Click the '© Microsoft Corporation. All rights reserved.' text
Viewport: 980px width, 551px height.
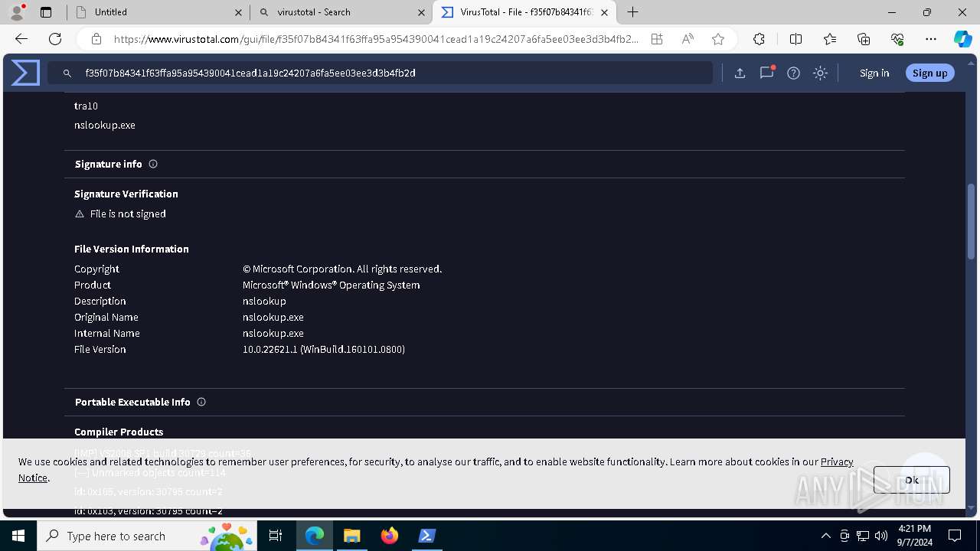tap(342, 269)
